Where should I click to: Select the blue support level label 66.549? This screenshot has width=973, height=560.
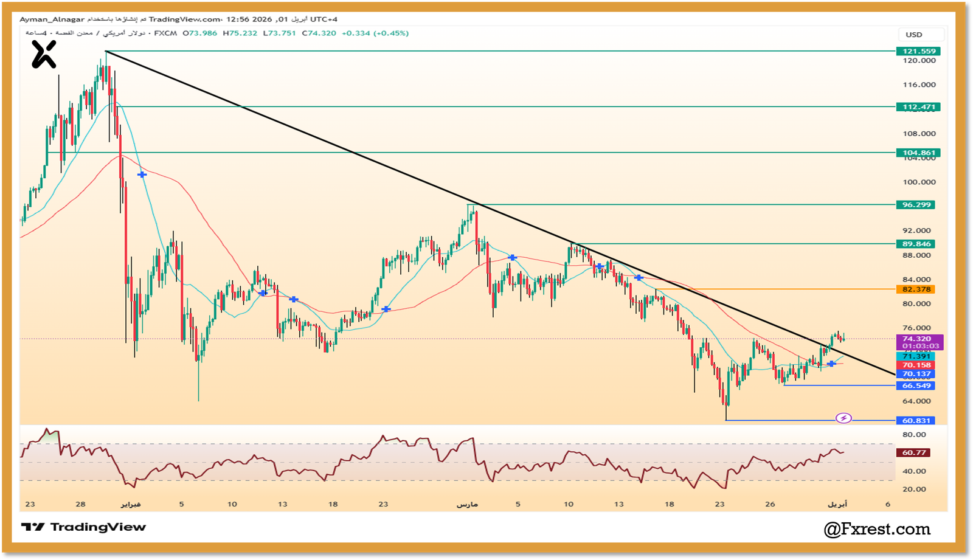pos(915,385)
